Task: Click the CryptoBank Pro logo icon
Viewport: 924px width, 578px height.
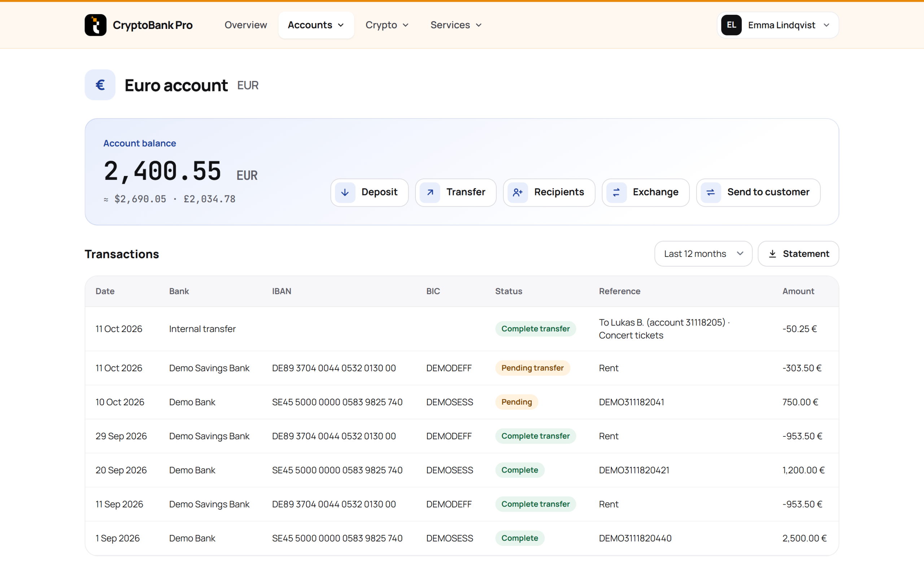Action: click(x=95, y=25)
